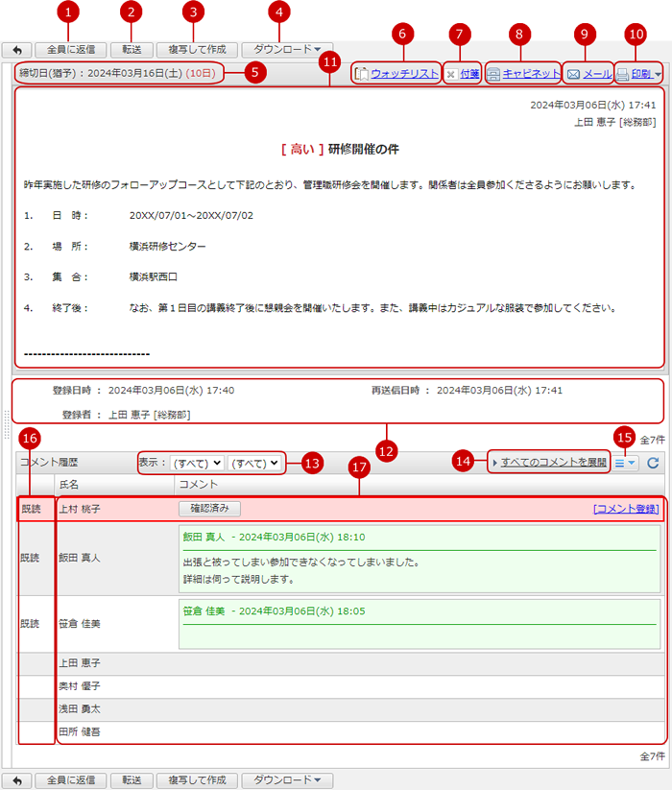This screenshot has height=790, width=672.
Task: Open キャビネット link
Action: 531,74
